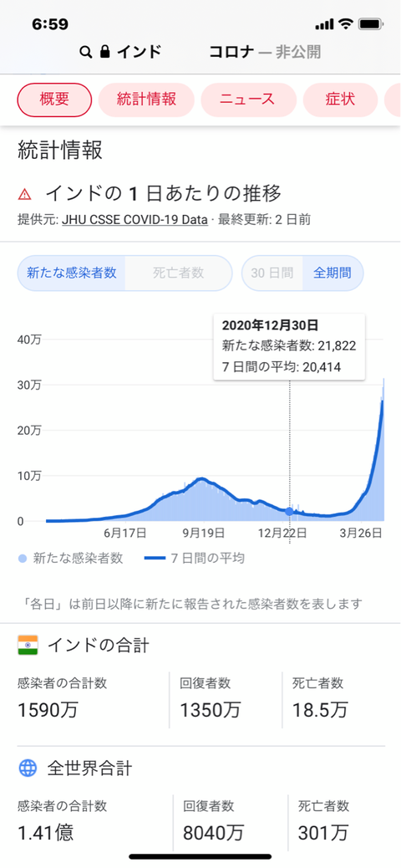Tap the search magnifier icon in address bar

point(85,53)
